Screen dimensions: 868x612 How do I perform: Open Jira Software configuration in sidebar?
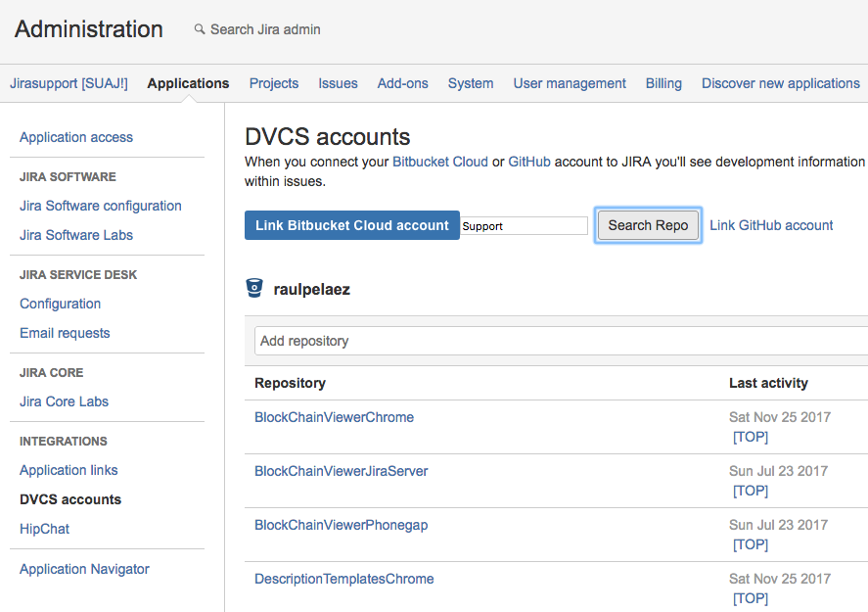point(101,206)
